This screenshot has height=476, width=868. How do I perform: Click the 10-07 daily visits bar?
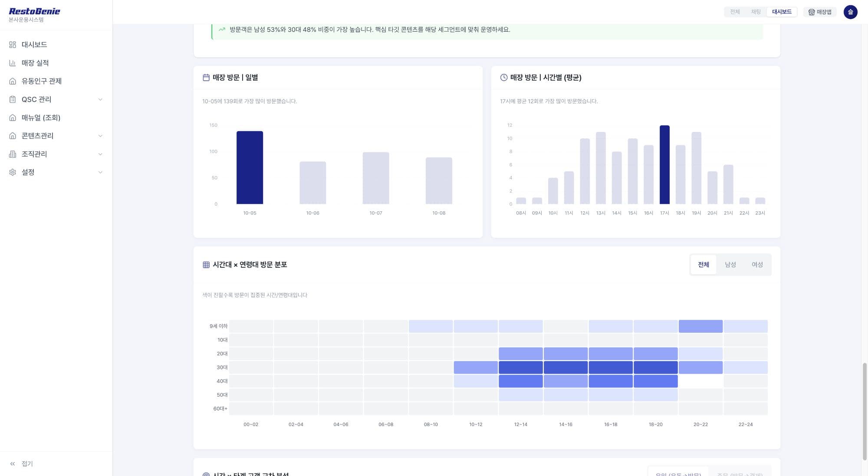376,178
